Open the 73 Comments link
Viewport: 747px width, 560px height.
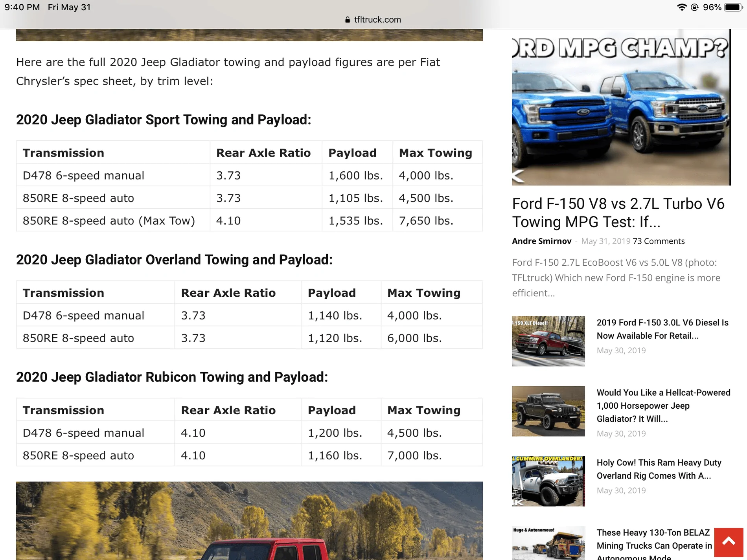tap(659, 241)
